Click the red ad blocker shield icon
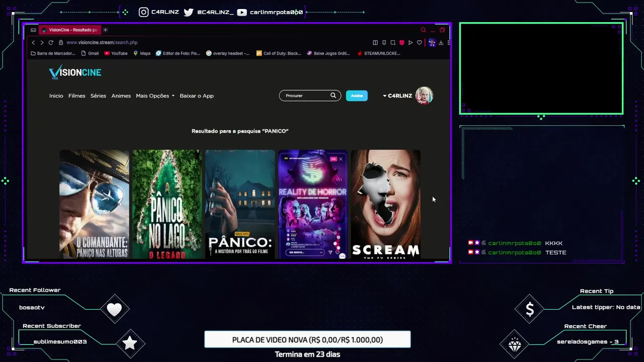Viewport: 644px width, 362px height. pyautogui.click(x=401, y=43)
